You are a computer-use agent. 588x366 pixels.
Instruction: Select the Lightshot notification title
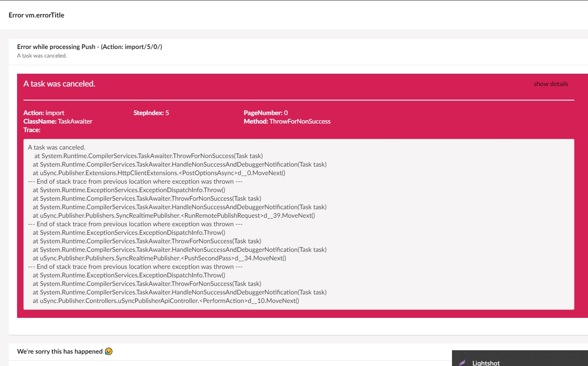[x=486, y=363]
